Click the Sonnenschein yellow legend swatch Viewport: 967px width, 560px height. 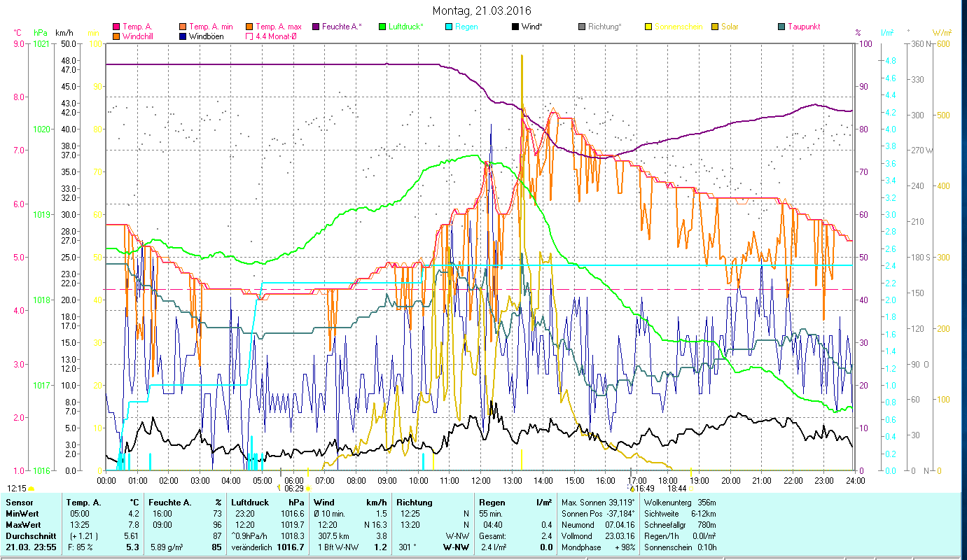648,27
